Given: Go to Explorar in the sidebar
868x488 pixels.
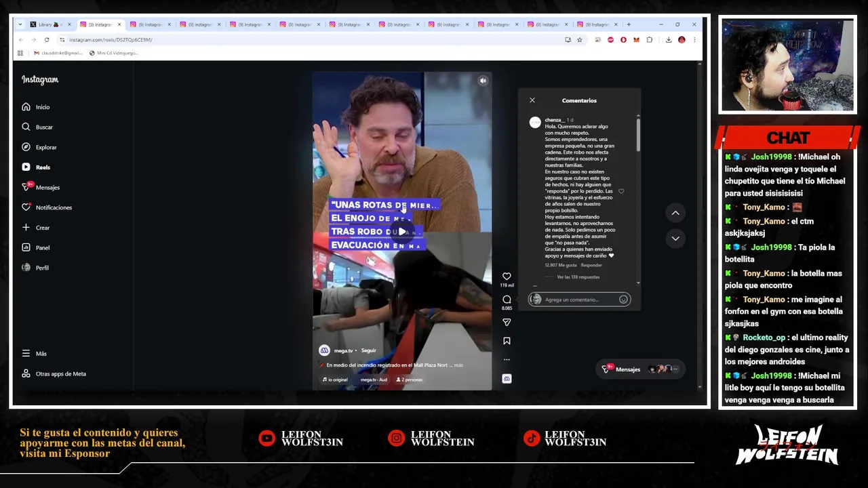Looking at the screenshot, I should click(x=39, y=147).
